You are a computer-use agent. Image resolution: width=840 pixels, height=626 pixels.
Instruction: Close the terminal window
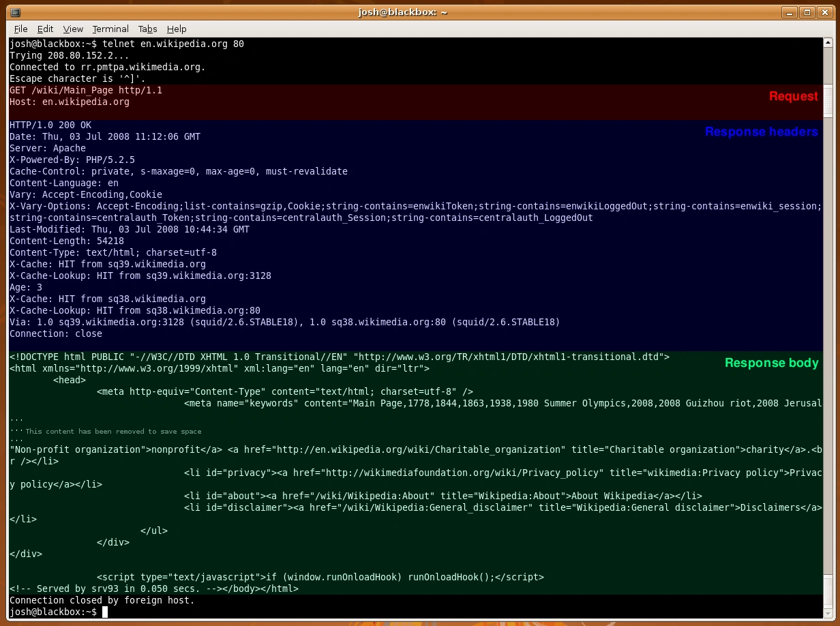[824, 12]
